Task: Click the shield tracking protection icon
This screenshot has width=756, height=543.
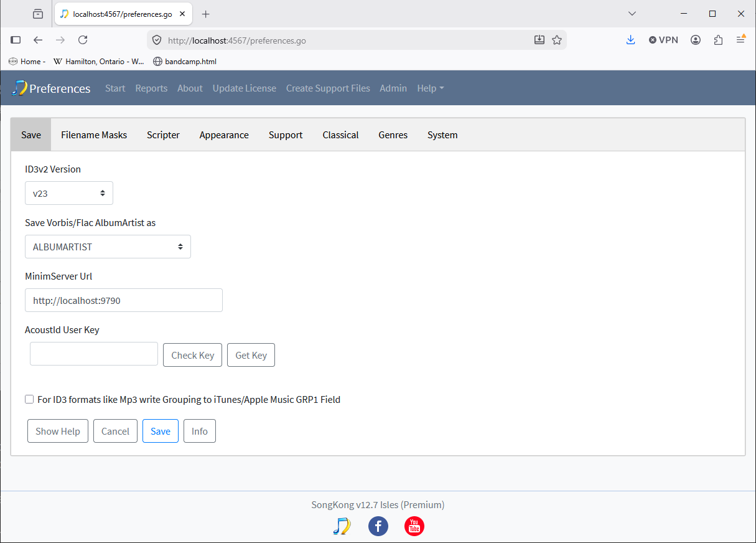Action: [157, 40]
